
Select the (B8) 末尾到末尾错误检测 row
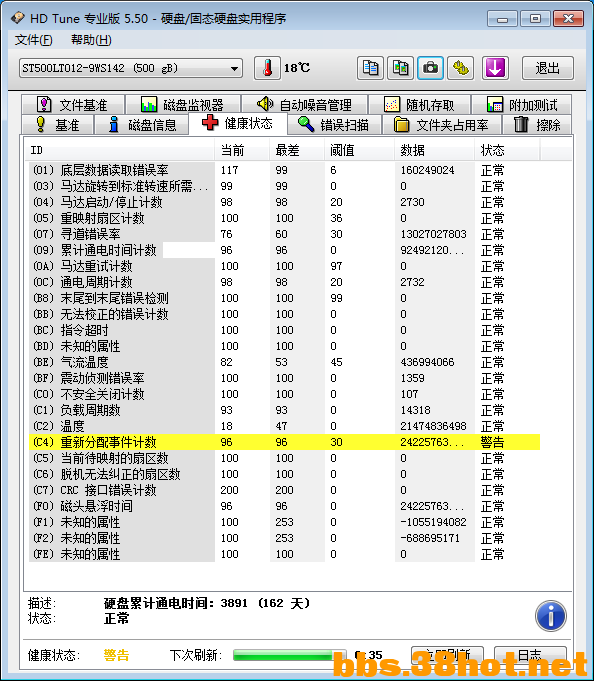(x=284, y=298)
